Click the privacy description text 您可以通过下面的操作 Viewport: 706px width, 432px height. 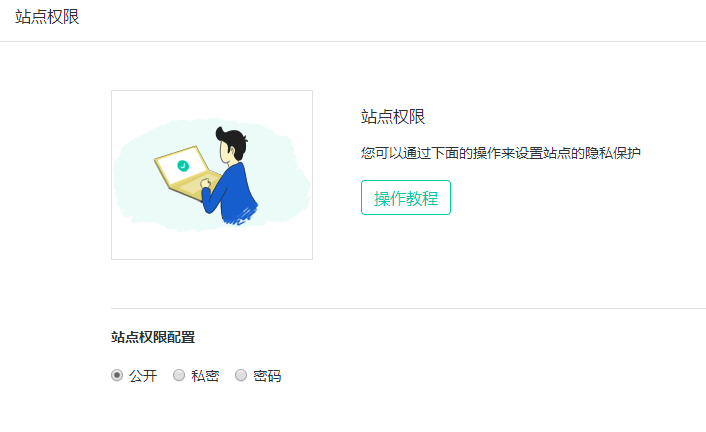[x=501, y=153]
